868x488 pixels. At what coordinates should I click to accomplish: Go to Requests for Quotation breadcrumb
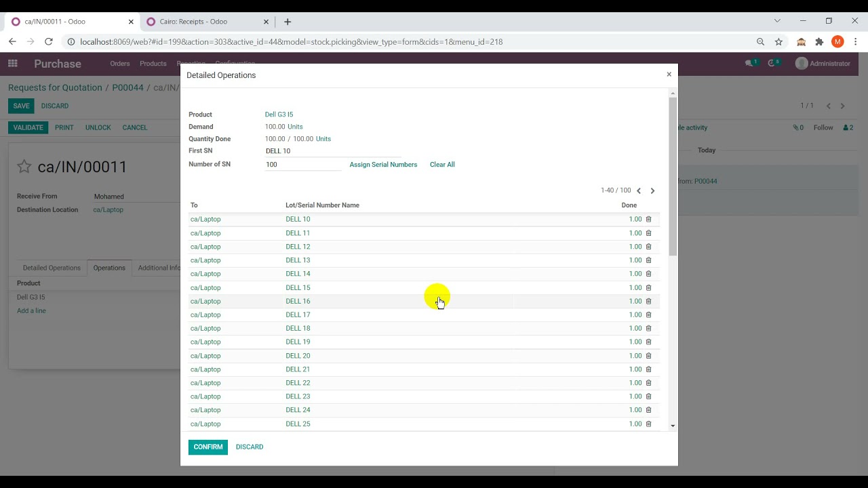point(55,87)
